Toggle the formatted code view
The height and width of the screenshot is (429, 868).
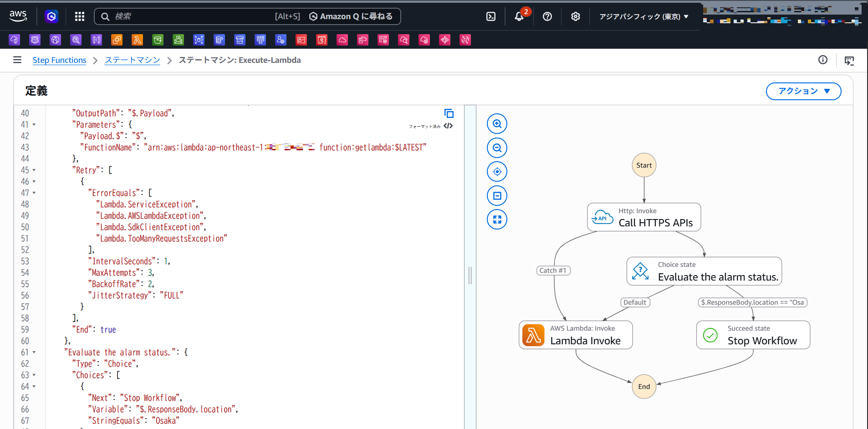(x=448, y=126)
